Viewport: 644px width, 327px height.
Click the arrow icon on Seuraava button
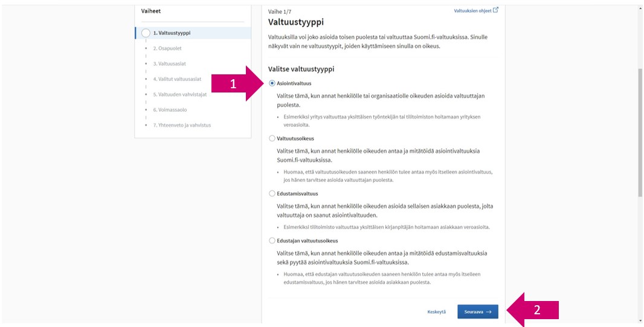click(x=488, y=312)
